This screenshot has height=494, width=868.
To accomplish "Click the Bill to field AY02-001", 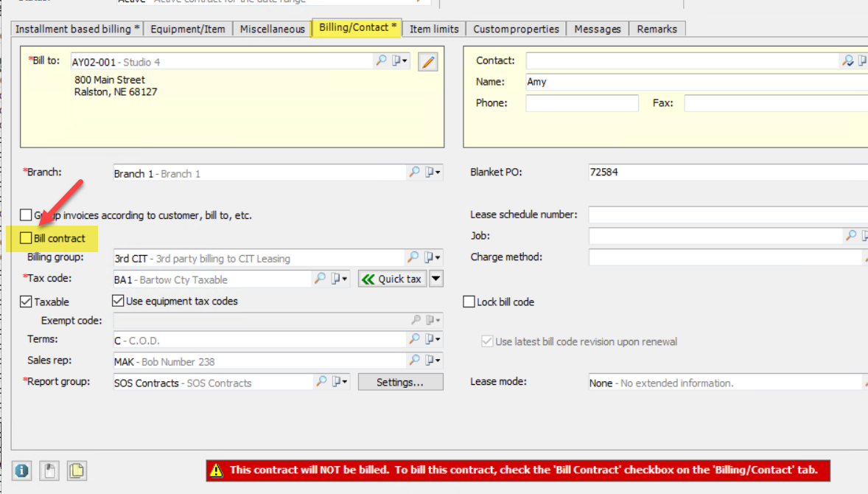I will (x=222, y=61).
